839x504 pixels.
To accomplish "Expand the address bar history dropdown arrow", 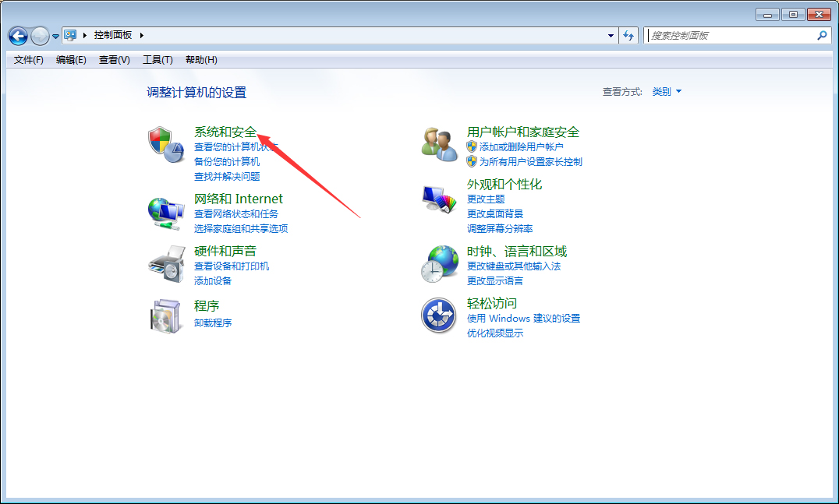I will click(611, 35).
